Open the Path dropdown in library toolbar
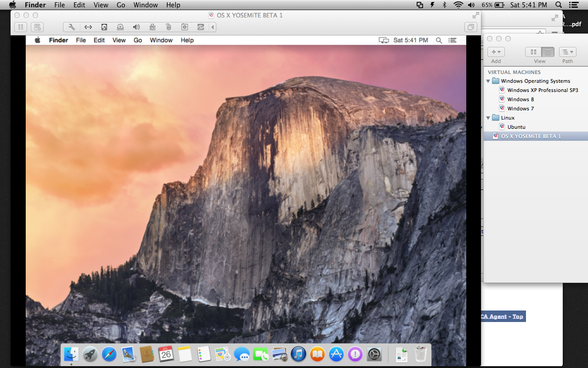Viewport: 588px width, 368px height. 568,52
